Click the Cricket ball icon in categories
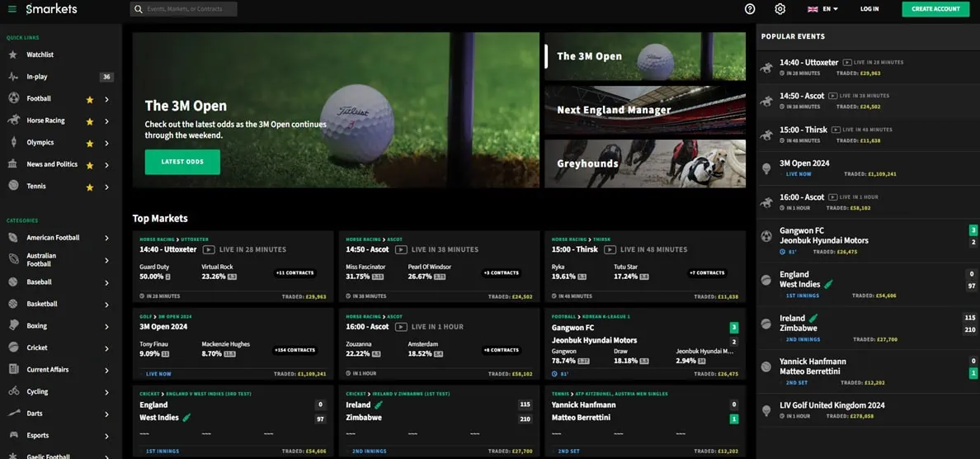The height and width of the screenshot is (459, 980). [13, 348]
